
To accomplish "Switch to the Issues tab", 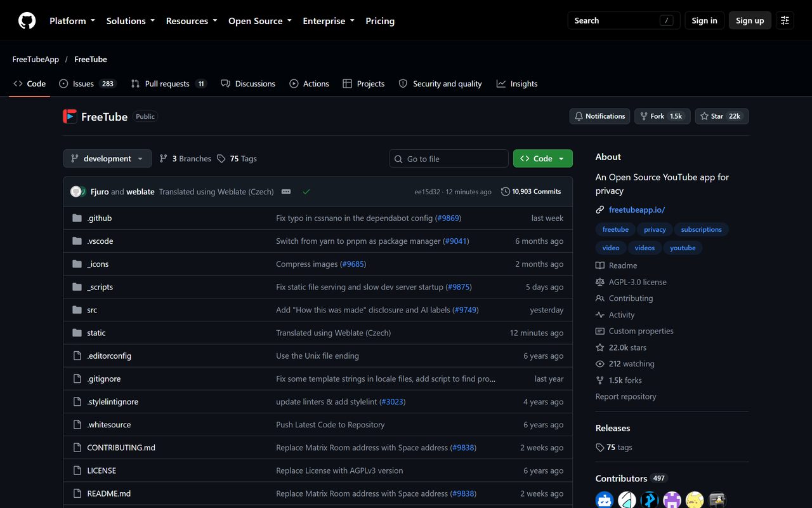I will (x=88, y=84).
